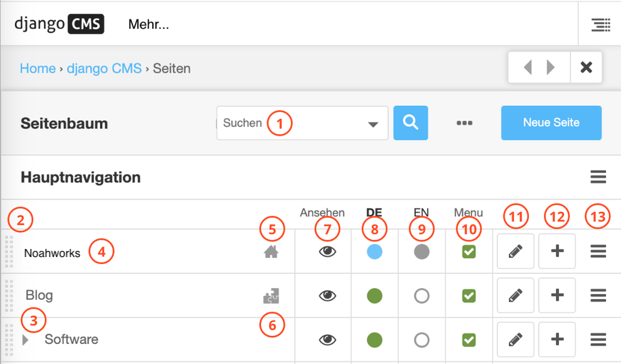Click the plus icon on the Noahworks row
Image resolution: width=621 pixels, height=364 pixels.
pos(557,251)
